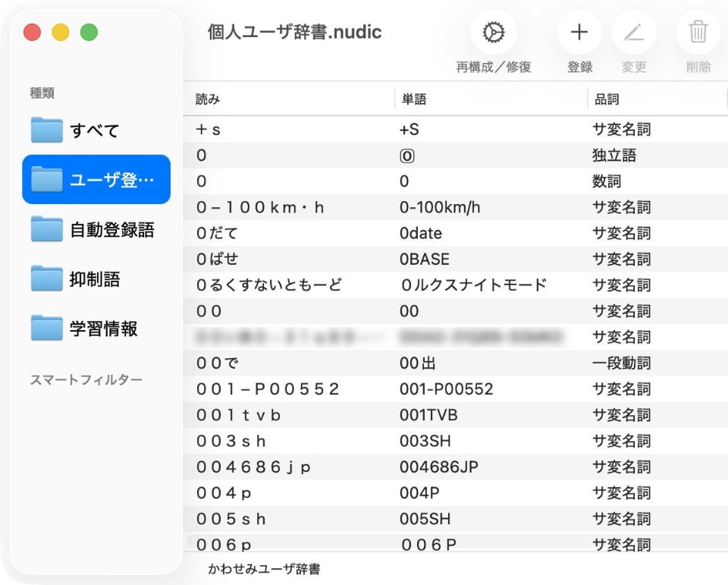Click the 変更 pencil icon
The image size is (728, 585).
(635, 33)
